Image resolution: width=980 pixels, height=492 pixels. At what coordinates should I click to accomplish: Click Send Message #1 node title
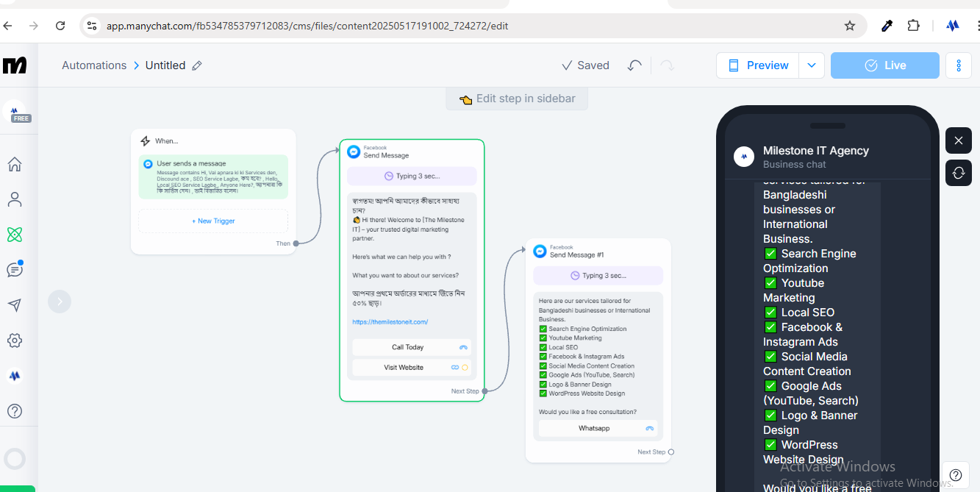577,255
